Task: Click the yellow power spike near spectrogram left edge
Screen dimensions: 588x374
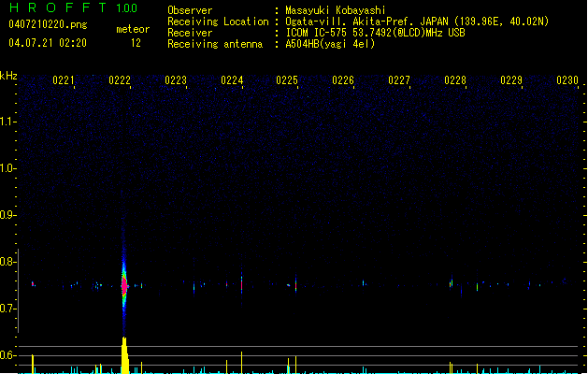Action: tap(33, 364)
